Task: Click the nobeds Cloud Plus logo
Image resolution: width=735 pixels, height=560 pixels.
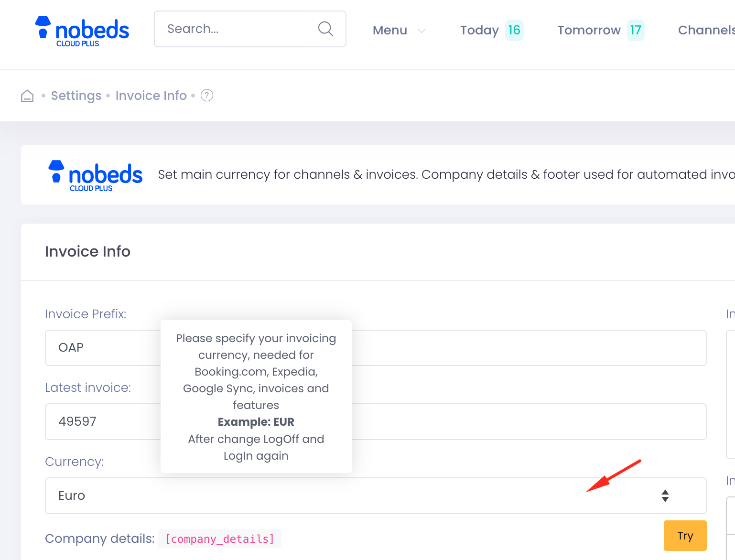Action: pyautogui.click(x=81, y=30)
